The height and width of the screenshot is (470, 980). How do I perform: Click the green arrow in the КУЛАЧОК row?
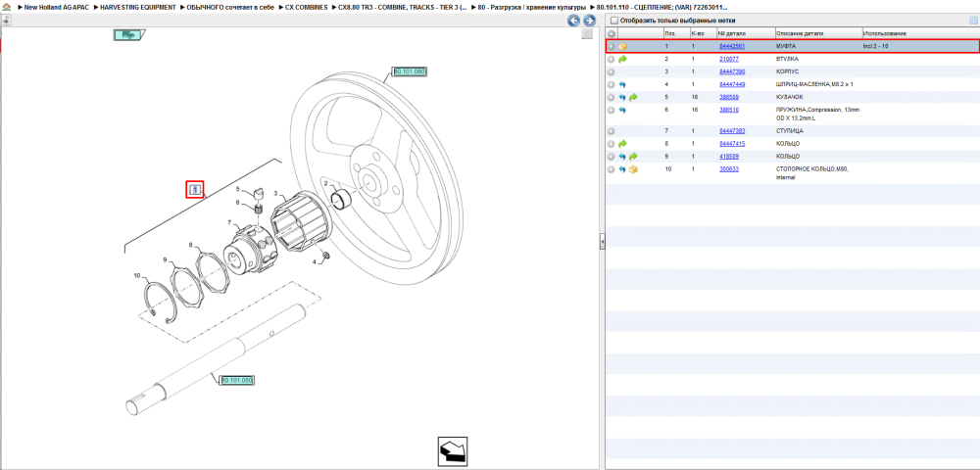pos(633,97)
